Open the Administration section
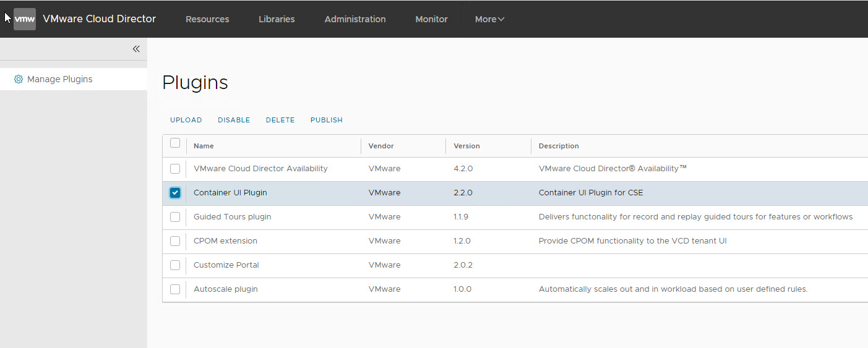The height and width of the screenshot is (348, 868). pos(355,19)
